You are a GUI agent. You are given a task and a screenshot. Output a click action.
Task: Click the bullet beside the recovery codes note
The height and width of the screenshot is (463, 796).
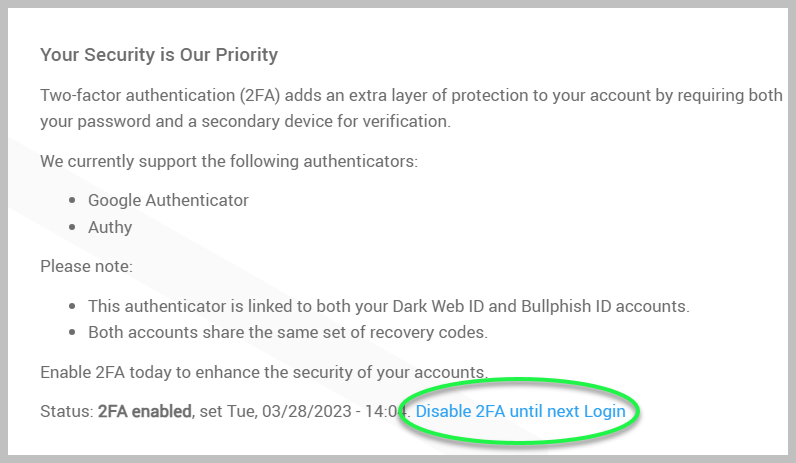click(x=74, y=333)
